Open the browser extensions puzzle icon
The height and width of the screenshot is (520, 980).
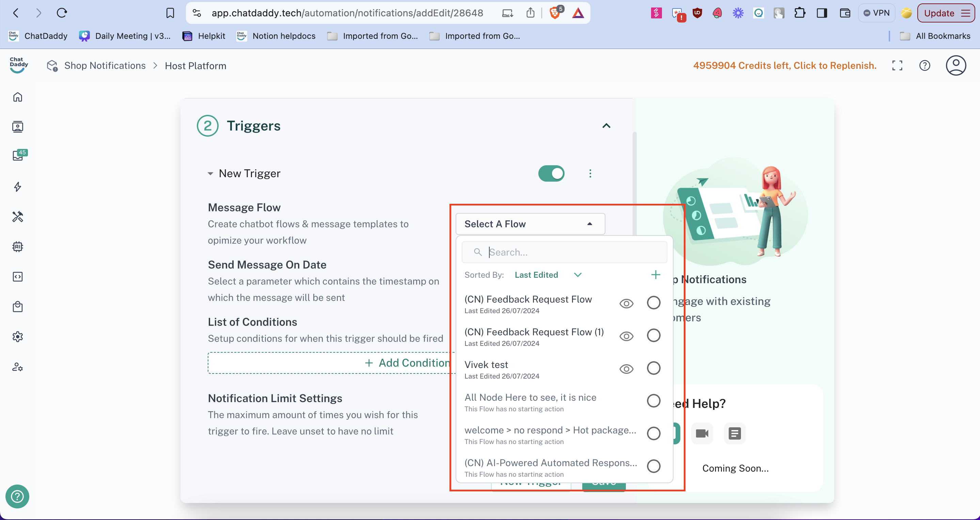(x=799, y=13)
